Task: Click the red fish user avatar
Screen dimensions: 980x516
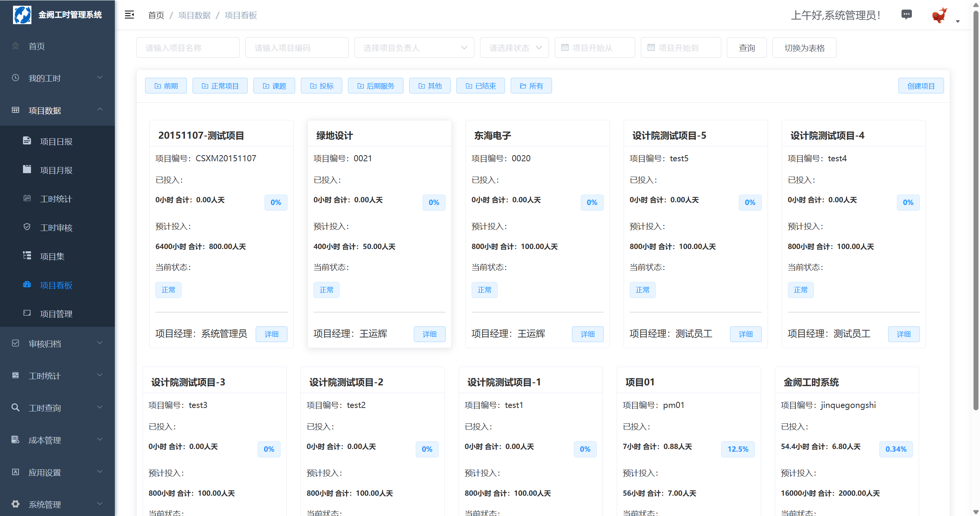Action: point(939,15)
